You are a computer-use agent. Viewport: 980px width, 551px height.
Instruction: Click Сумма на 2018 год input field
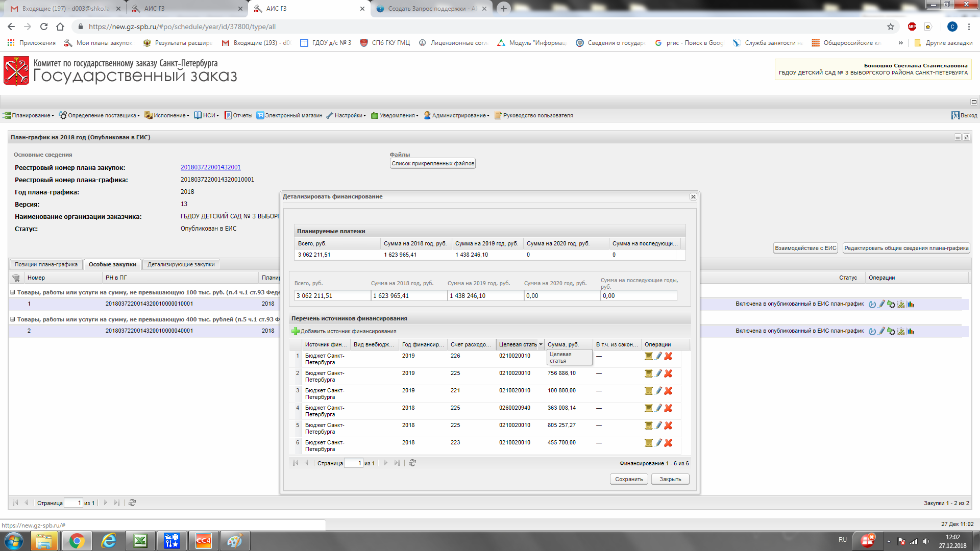point(409,296)
